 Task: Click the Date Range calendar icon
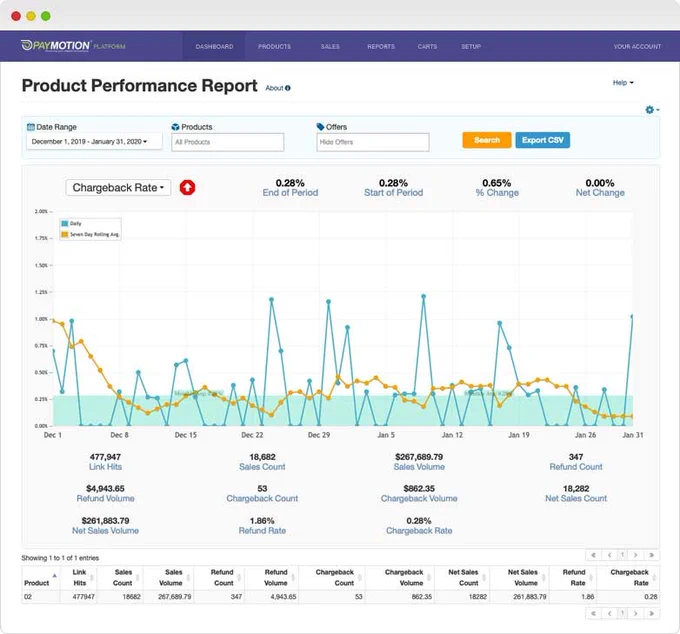31,127
